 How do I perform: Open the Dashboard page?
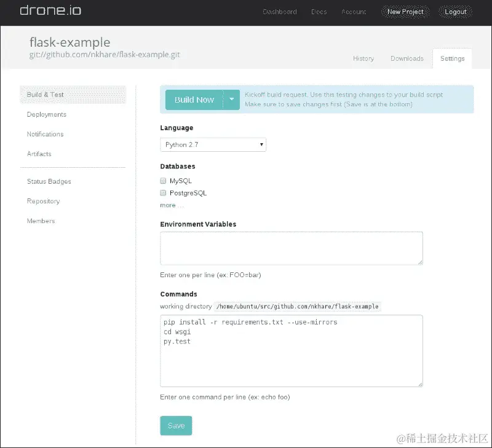coord(280,12)
